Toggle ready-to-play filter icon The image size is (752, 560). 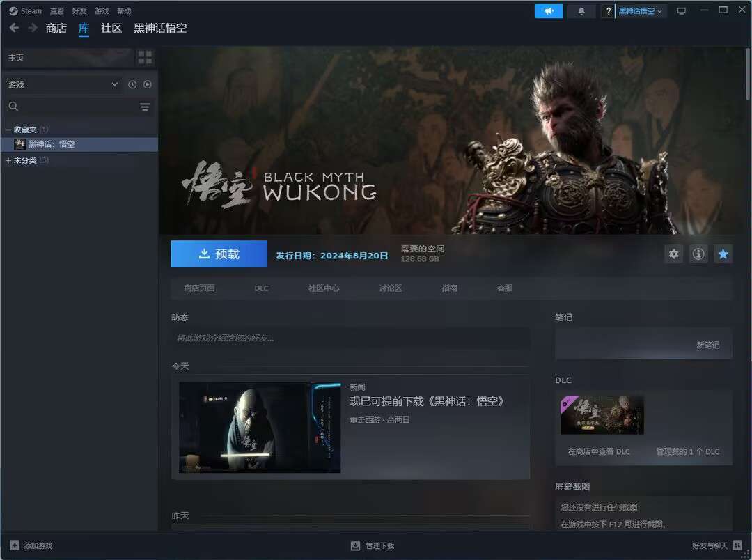click(147, 84)
